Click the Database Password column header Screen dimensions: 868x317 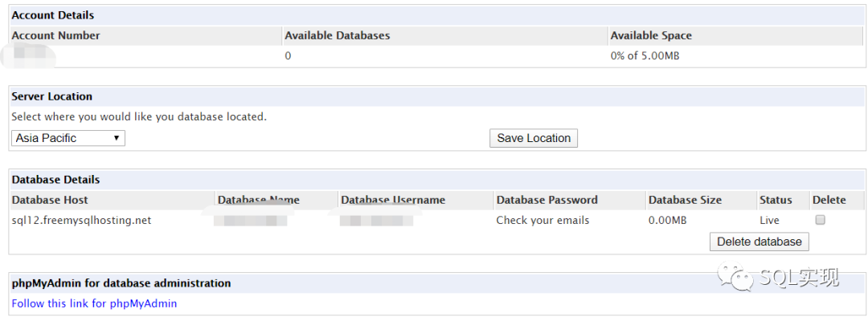[547, 200]
